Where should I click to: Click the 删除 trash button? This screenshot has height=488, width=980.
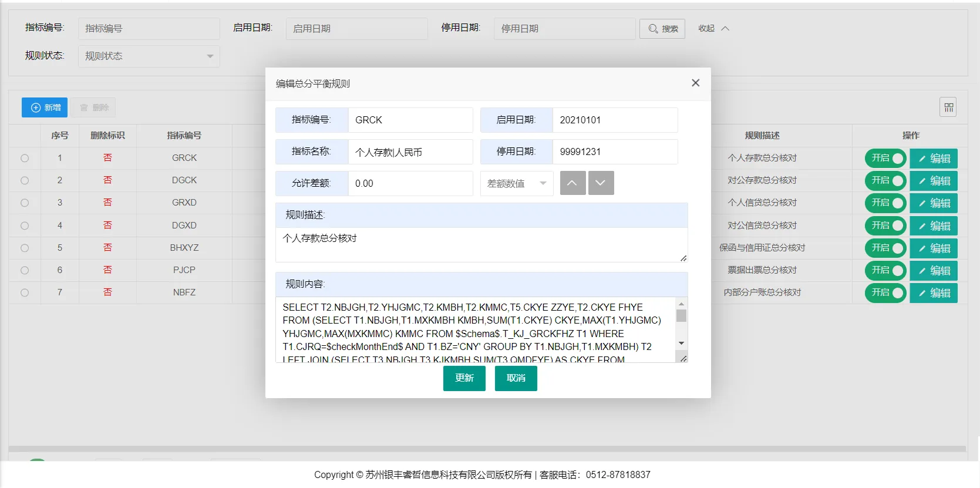95,107
